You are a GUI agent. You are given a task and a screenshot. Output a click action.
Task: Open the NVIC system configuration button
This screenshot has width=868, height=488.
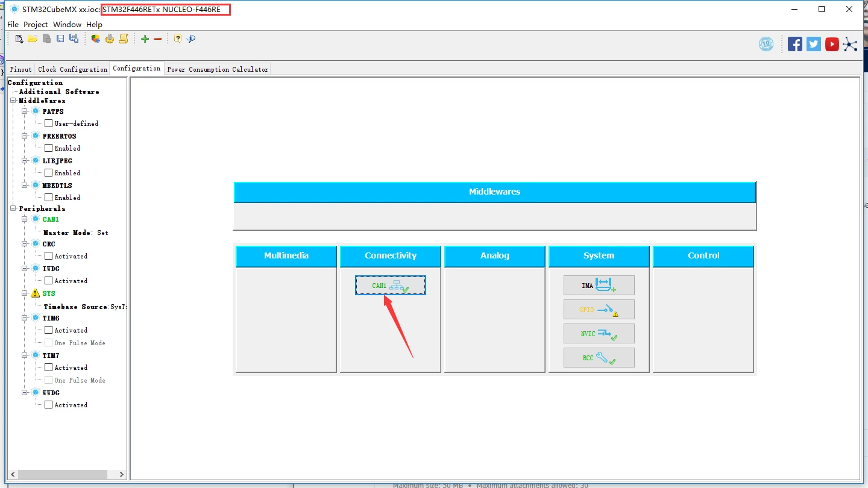coord(599,334)
